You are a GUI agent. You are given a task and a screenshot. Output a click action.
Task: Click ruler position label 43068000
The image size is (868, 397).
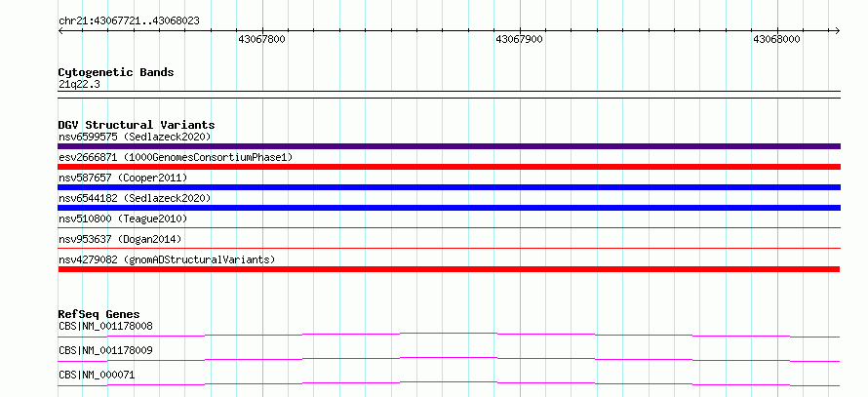776,40
